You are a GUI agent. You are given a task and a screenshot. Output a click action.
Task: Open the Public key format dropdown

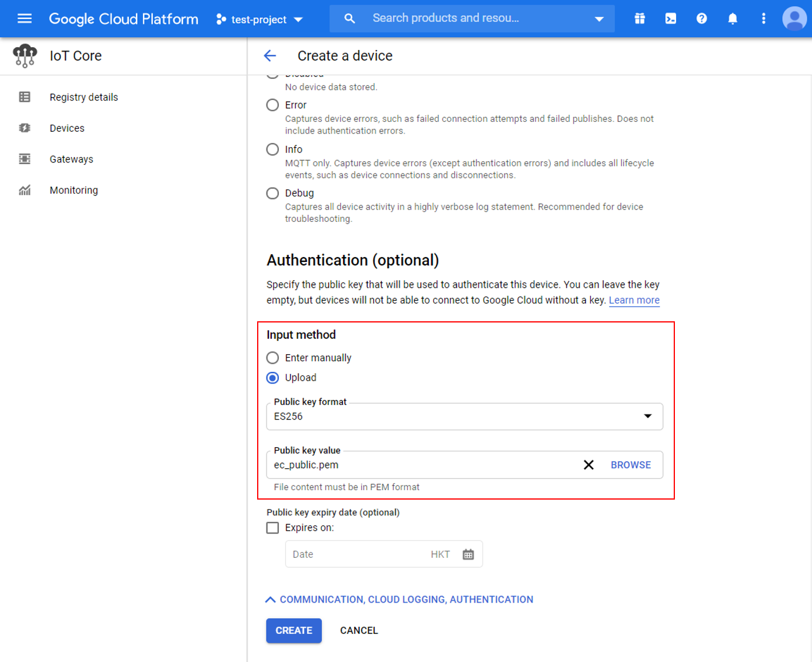[x=465, y=417]
